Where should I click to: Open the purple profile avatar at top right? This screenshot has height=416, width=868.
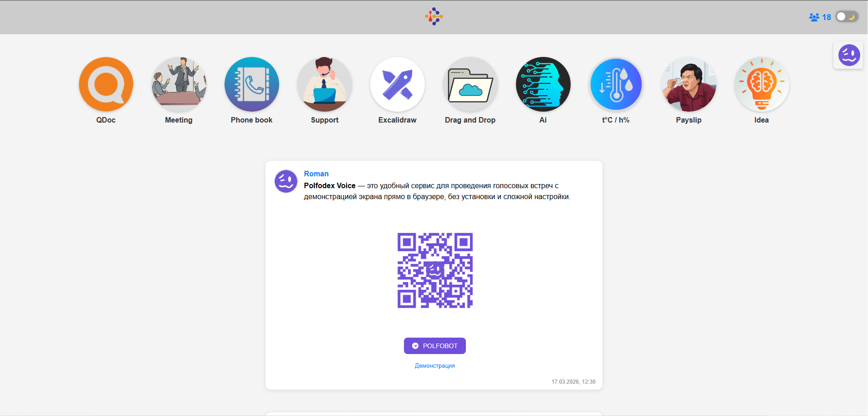pyautogui.click(x=849, y=56)
